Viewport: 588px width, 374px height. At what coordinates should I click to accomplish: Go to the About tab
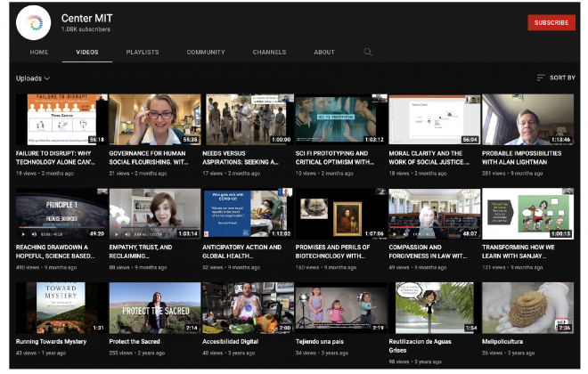coord(324,53)
